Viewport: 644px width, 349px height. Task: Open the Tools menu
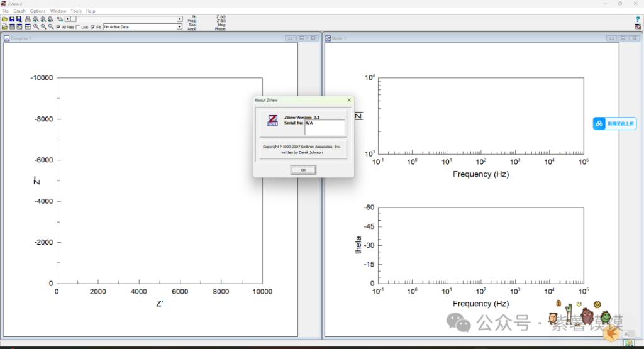(76, 11)
